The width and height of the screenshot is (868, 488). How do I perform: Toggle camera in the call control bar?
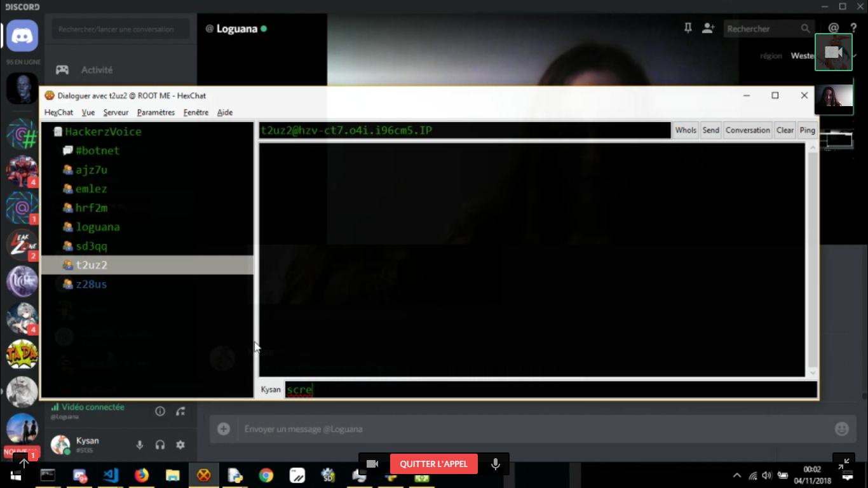372,464
